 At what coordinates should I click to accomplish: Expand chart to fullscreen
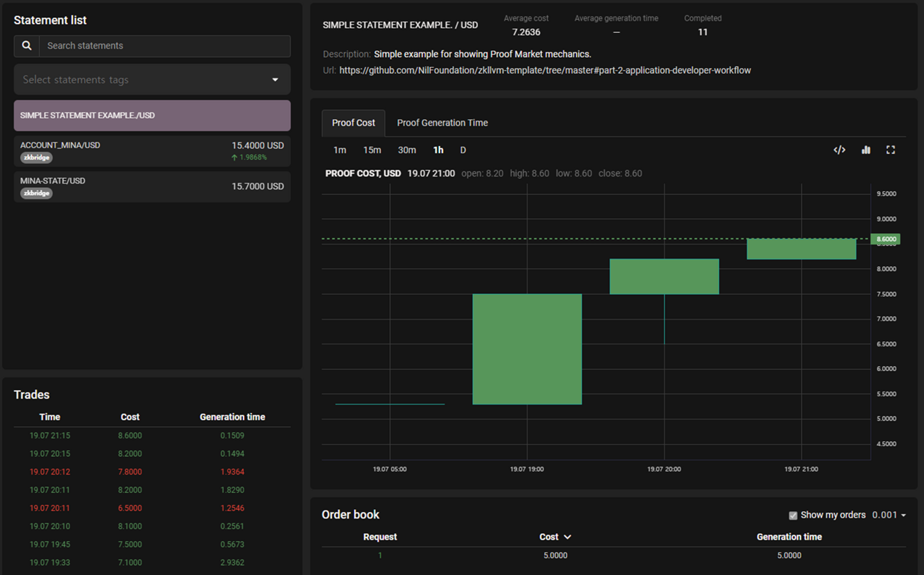click(890, 150)
